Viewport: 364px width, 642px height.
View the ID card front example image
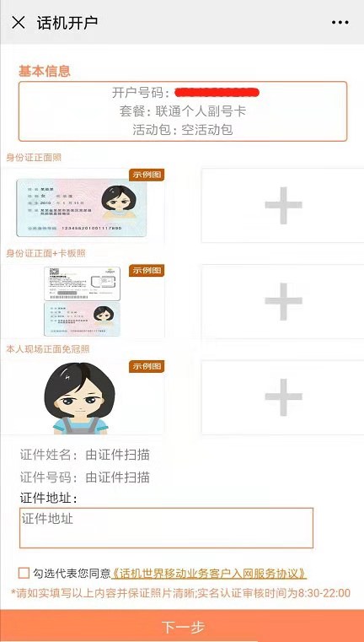(x=82, y=208)
